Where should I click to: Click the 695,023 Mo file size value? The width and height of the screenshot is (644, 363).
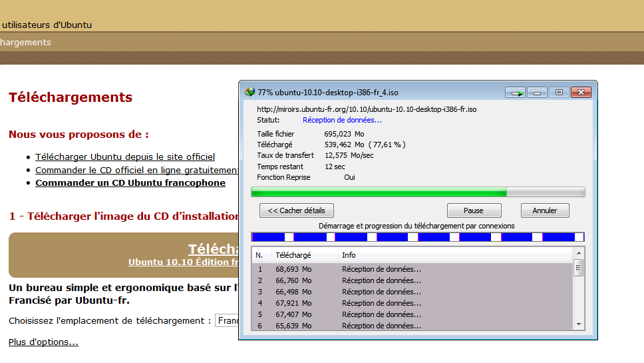[x=344, y=134]
